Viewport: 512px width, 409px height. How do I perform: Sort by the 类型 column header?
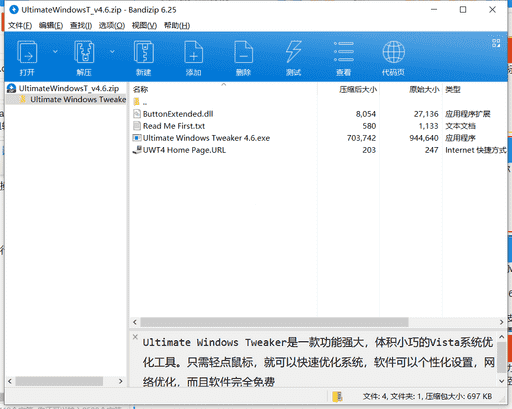tap(453, 89)
